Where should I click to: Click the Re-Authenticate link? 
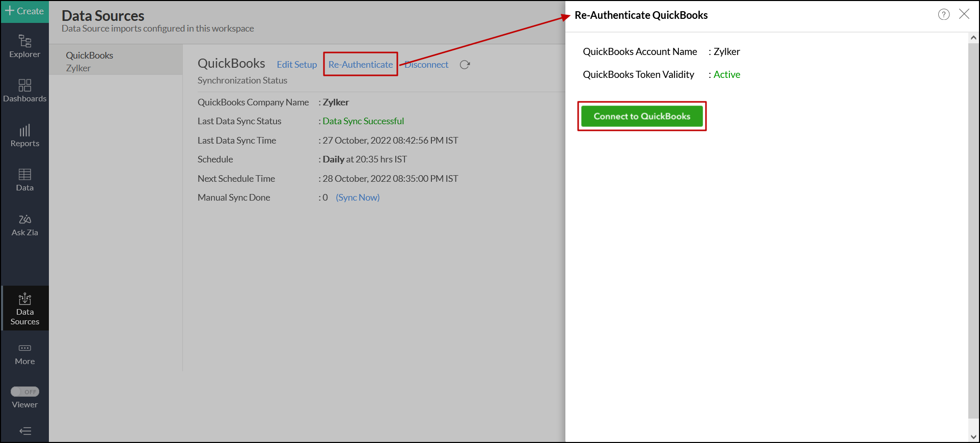pos(361,65)
